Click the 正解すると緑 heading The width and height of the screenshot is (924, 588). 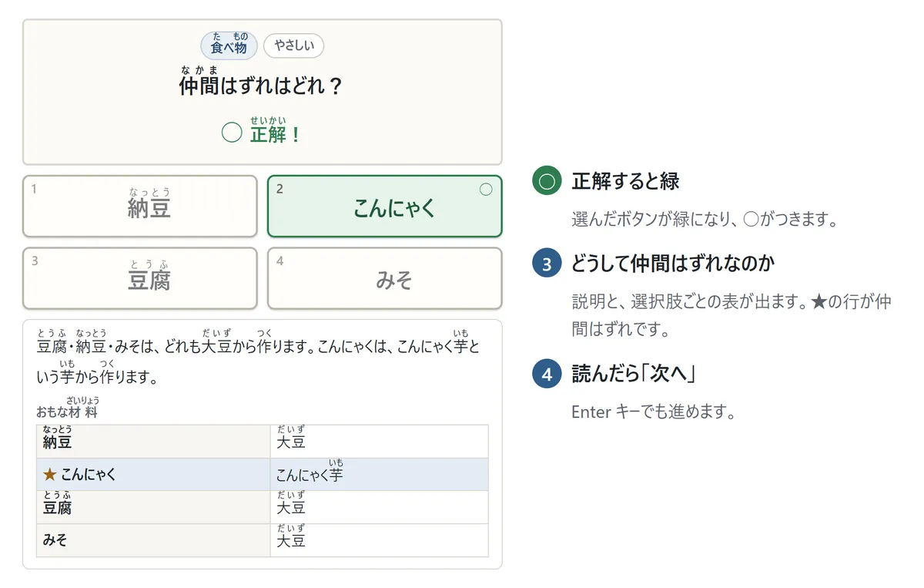point(626,181)
